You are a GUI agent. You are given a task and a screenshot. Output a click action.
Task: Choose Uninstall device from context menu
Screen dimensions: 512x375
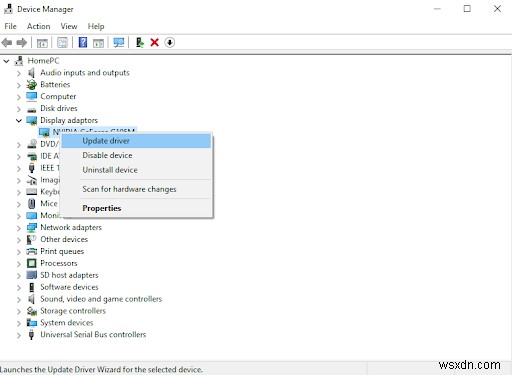[x=137, y=170]
